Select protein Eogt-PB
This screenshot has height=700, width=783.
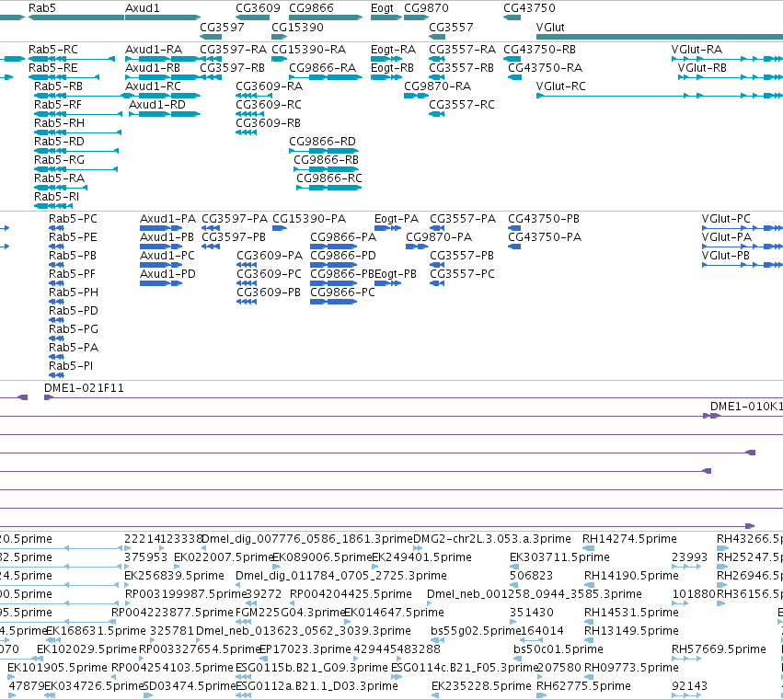tap(396, 274)
